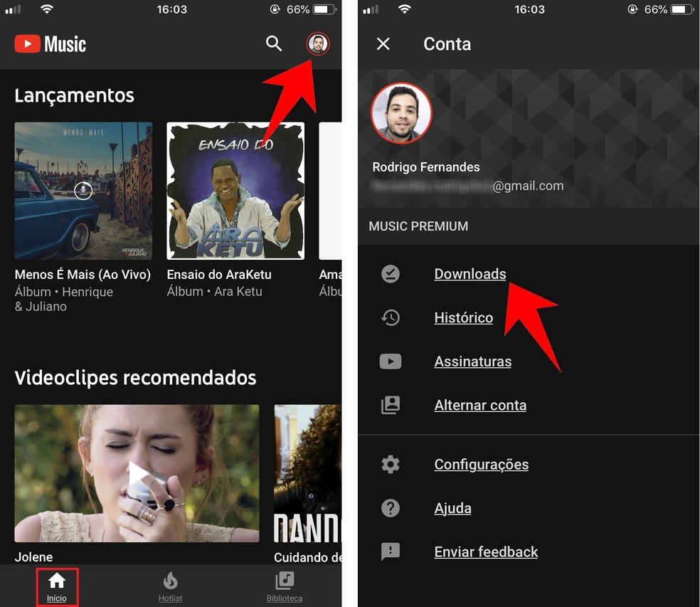
Task: Tap the MUSIC PREMIUM label
Action: coord(418,226)
